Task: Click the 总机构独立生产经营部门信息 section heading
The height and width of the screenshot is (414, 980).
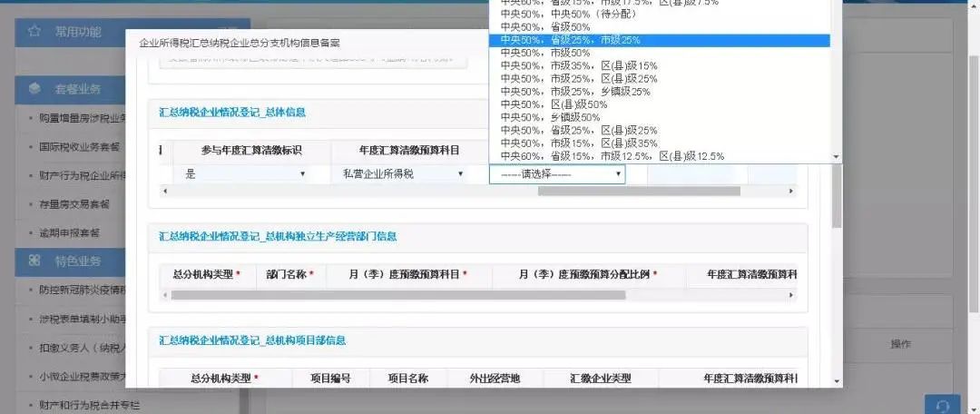Action: point(279,236)
